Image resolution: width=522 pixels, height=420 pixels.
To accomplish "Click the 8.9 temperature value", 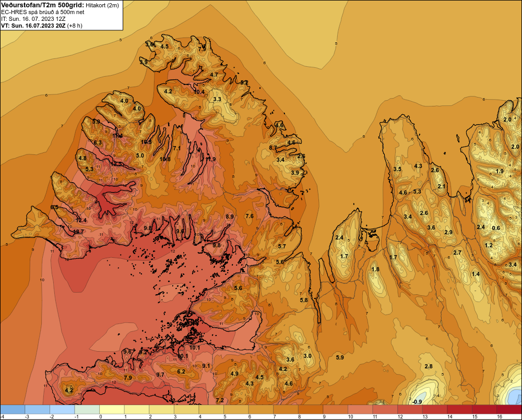I will click(x=230, y=217).
